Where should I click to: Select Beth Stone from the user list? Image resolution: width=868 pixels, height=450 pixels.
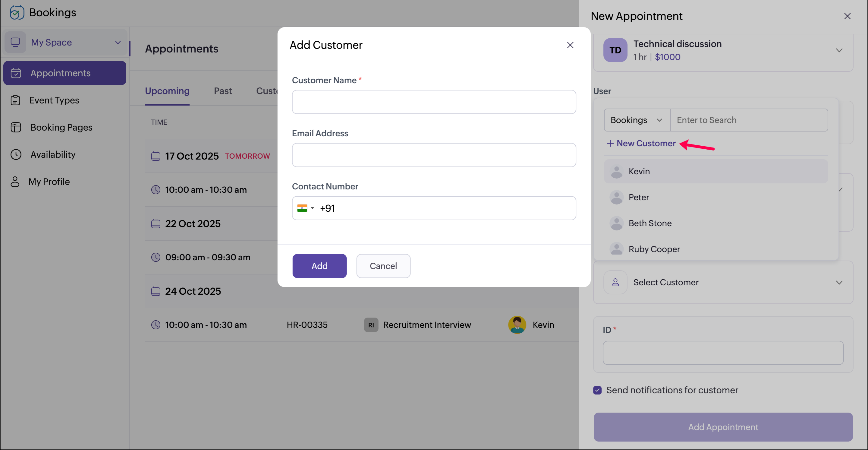click(x=650, y=223)
